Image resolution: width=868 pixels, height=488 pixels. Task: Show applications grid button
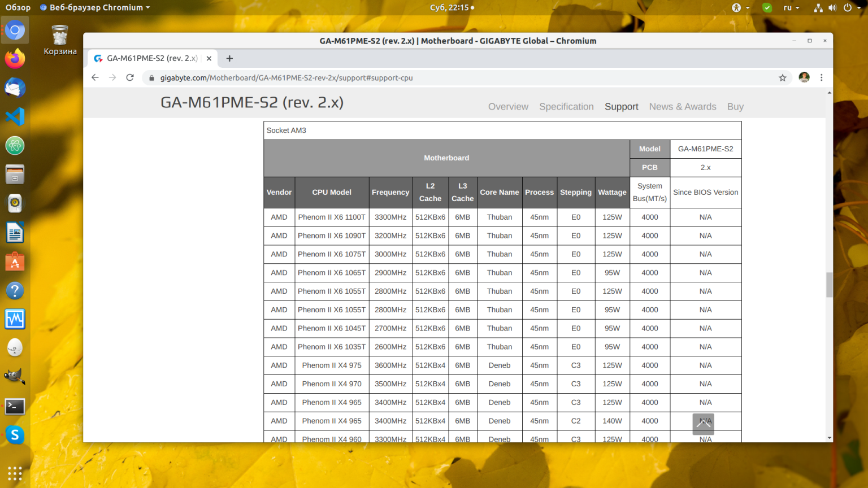(15, 473)
